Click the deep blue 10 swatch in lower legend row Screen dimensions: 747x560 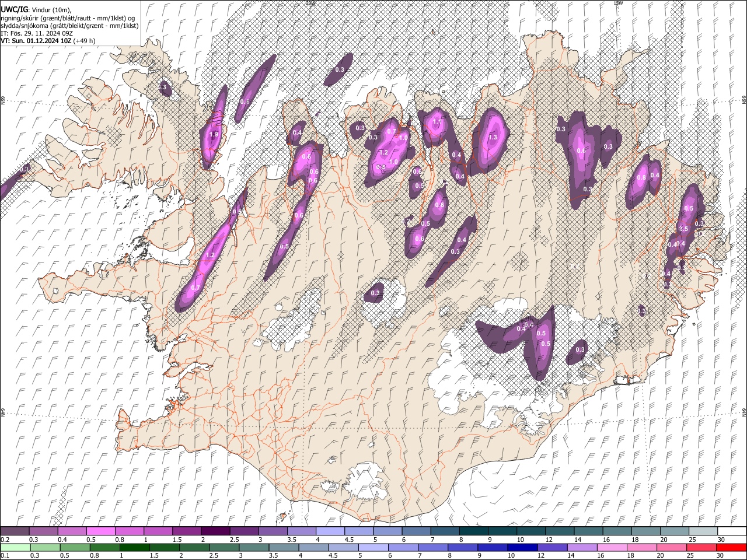point(522,547)
